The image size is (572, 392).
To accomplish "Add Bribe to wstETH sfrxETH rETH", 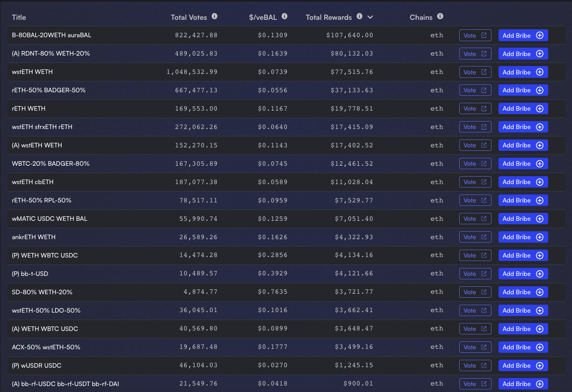I will [x=523, y=127].
